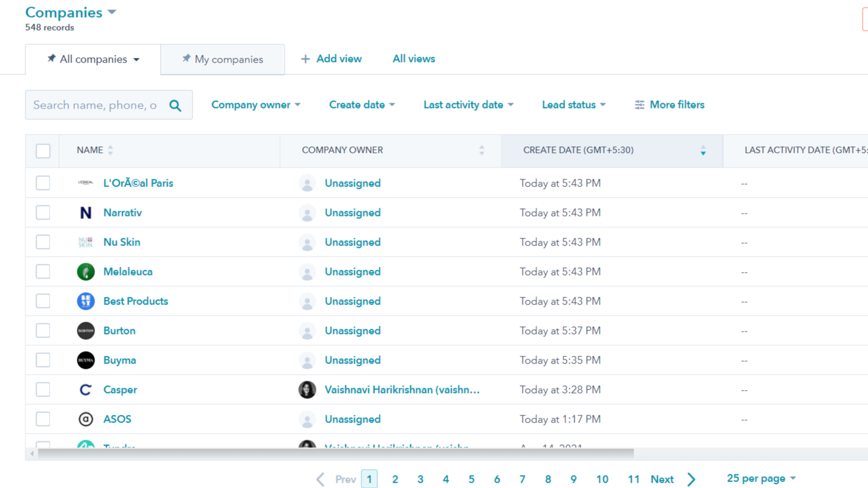Click Add view to create a view
Screen dimensions: 868x488
[x=331, y=58]
